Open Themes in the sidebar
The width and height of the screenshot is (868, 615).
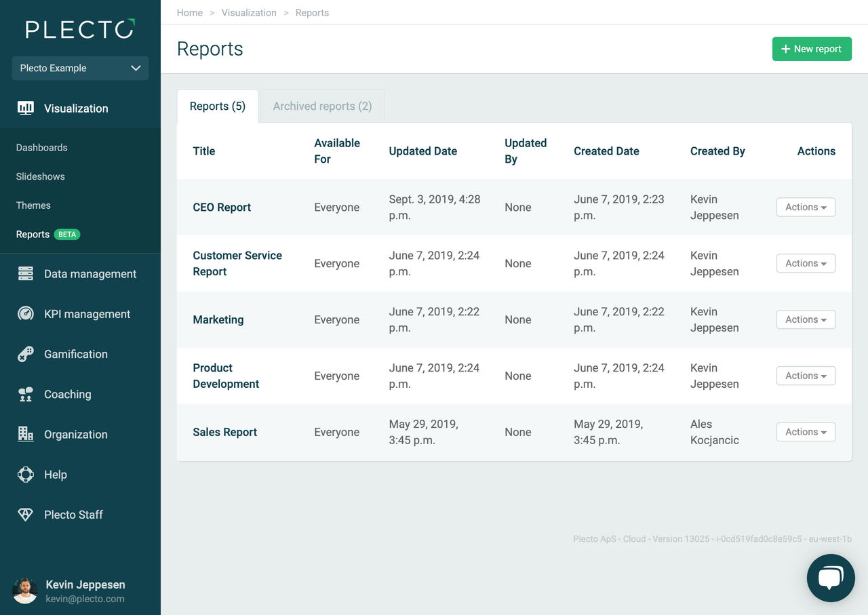(x=33, y=205)
